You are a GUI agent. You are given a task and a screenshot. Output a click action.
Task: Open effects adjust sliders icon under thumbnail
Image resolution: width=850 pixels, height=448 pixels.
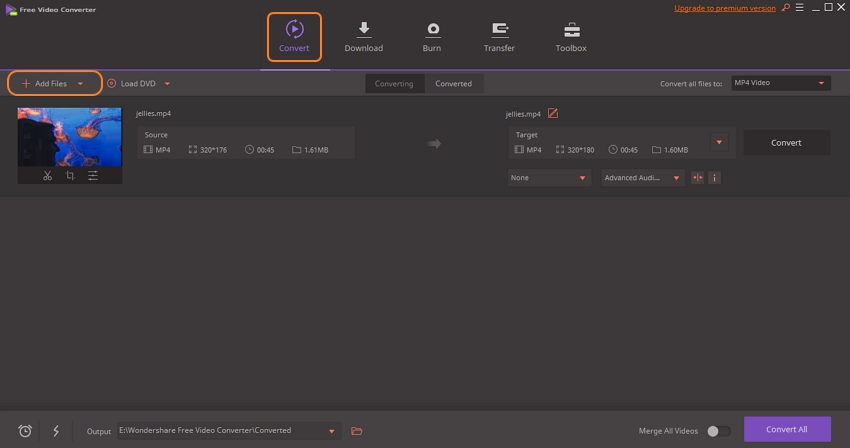click(x=93, y=176)
